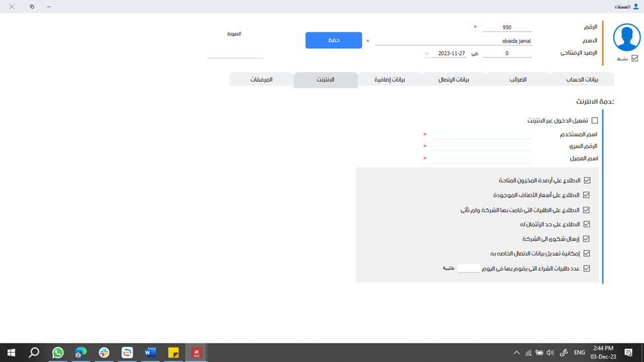Screen dimensions: 644x362
Task: Open Microsoft Edge from the taskbar
Action: coord(81,353)
